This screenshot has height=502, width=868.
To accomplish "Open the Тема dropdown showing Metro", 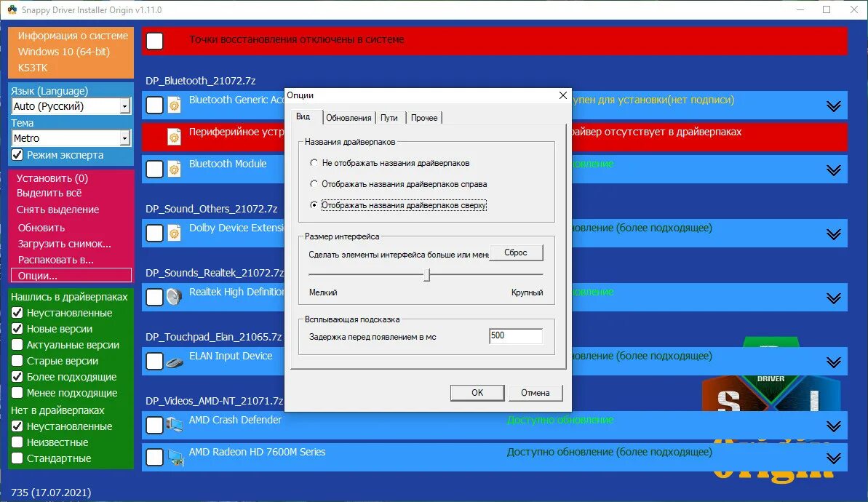I will (71, 138).
